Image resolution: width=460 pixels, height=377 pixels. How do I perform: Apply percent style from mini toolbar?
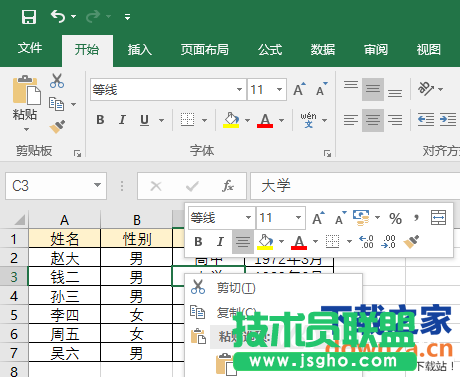pos(395,218)
